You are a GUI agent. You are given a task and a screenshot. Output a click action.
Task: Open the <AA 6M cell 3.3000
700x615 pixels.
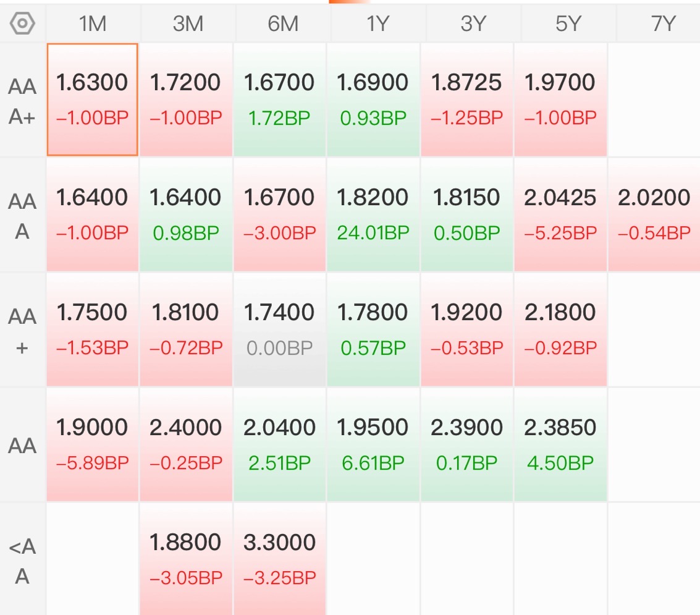pyautogui.click(x=279, y=559)
